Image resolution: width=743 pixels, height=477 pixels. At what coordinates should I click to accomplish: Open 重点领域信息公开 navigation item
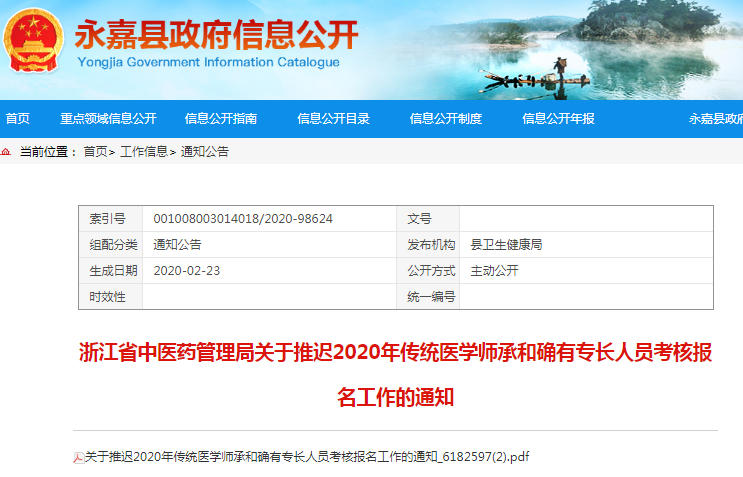(x=108, y=119)
